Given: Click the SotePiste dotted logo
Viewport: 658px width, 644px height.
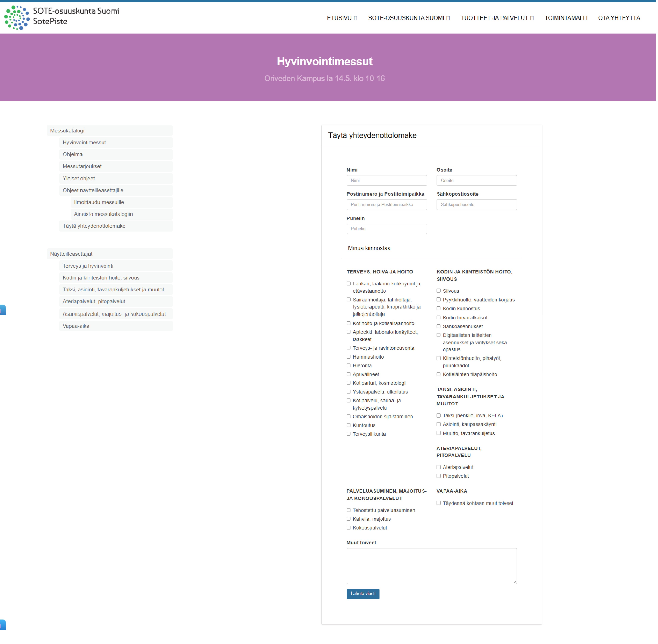Looking at the screenshot, I should [x=17, y=18].
